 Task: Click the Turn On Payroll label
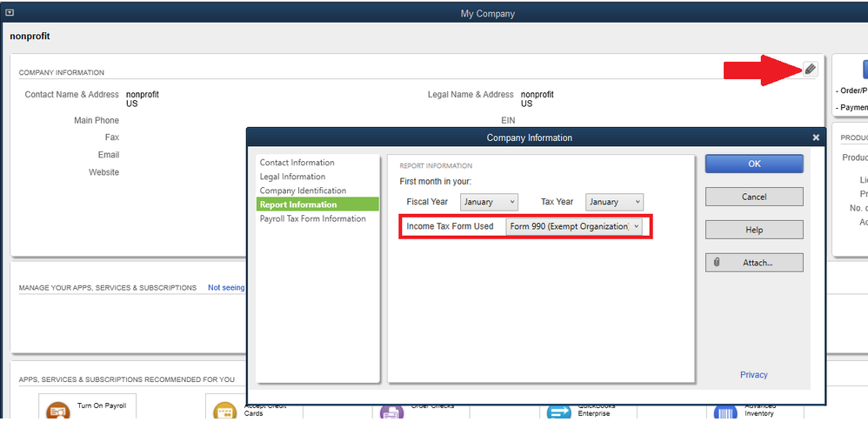point(102,406)
